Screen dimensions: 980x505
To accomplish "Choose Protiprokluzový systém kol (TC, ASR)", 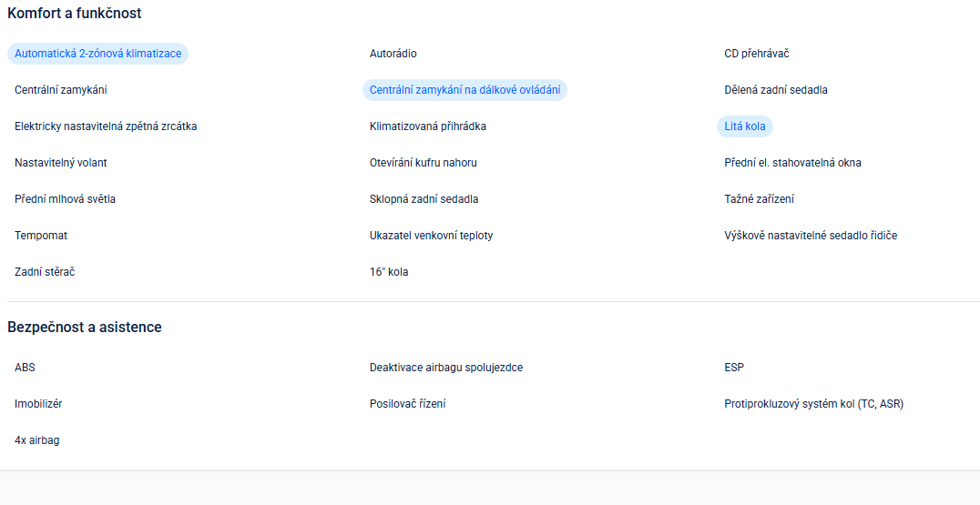I will (813, 404).
